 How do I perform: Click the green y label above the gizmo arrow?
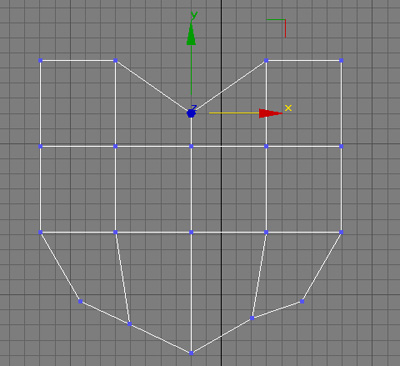tap(194, 15)
